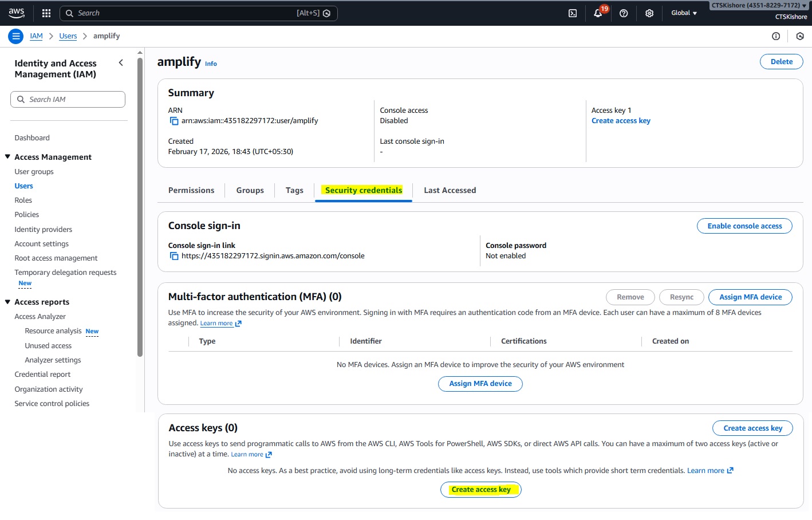This screenshot has width=812, height=520.
Task: Launch CloudShell from the top bar
Action: [572, 13]
